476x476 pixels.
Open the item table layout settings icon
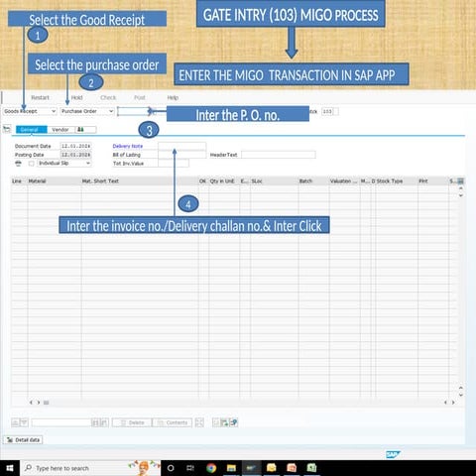461,181
